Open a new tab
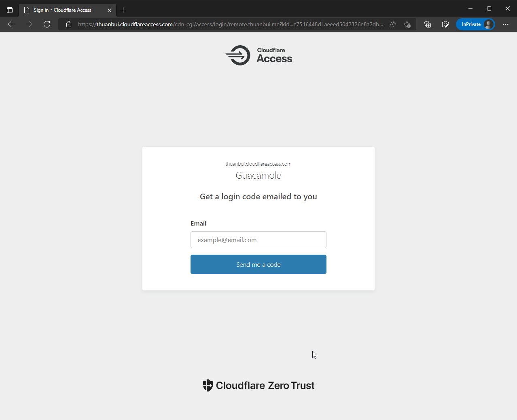The height and width of the screenshot is (420, 517). [123, 10]
